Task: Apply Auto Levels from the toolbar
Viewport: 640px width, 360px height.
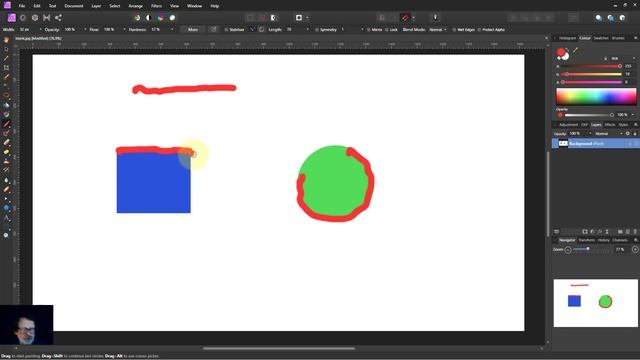Action: (137, 18)
